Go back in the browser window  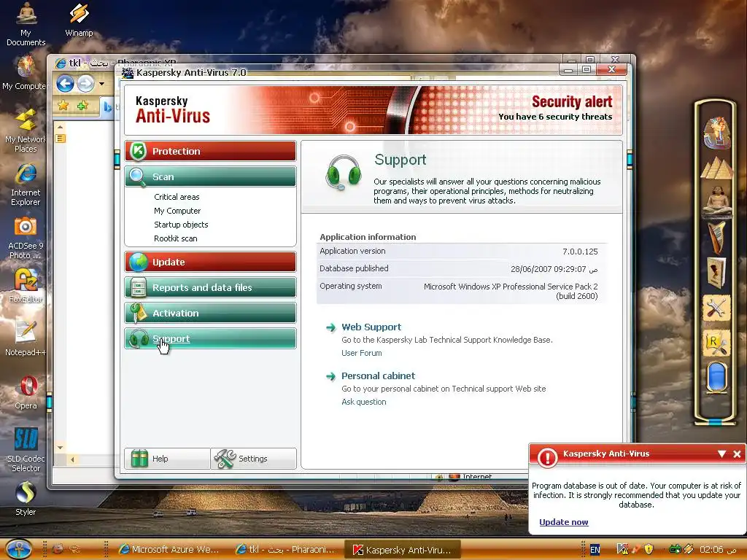tap(65, 84)
